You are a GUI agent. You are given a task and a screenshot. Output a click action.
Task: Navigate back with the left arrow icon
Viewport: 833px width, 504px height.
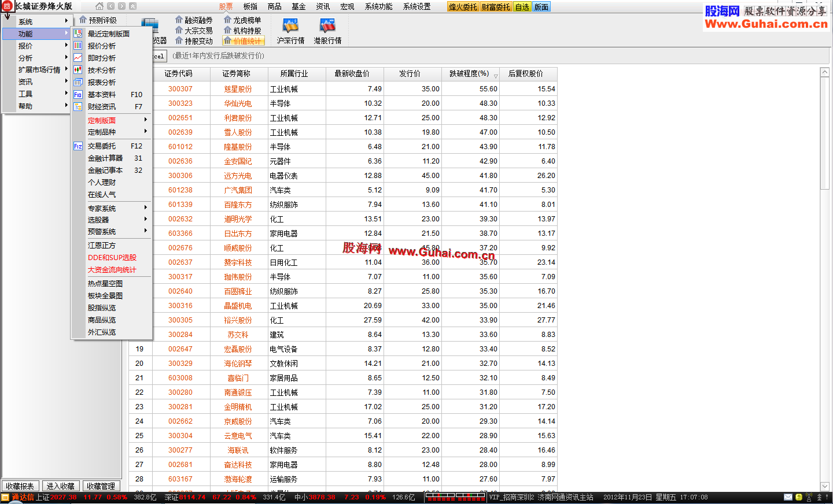[110, 6]
